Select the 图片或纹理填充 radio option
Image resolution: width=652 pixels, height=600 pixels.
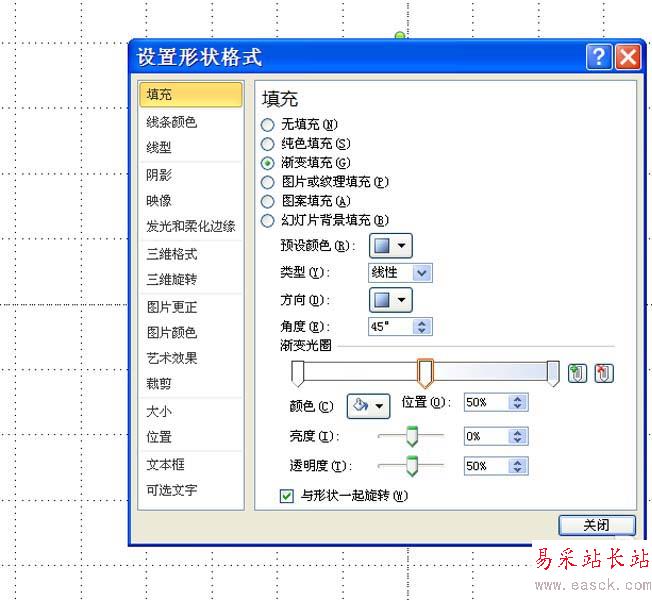267,182
